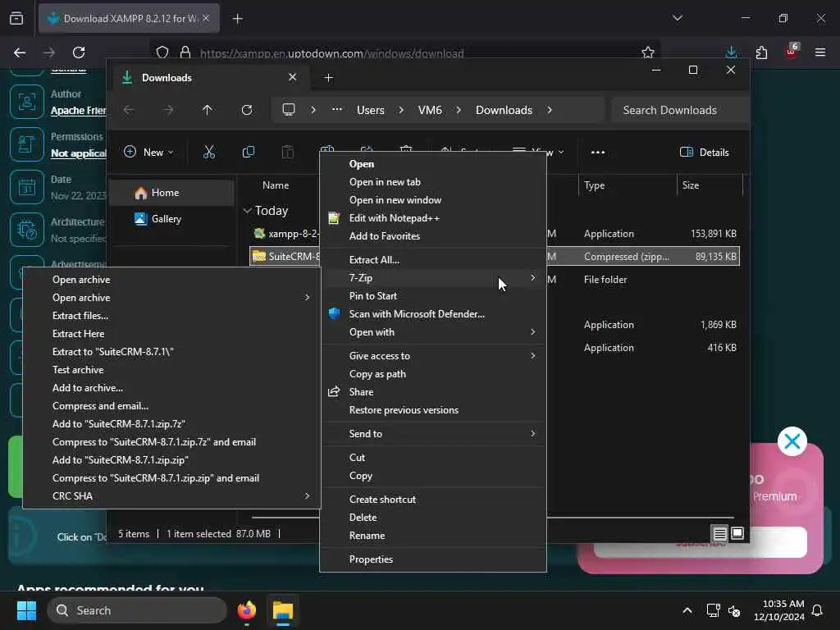Viewport: 840px width, 630px height.
Task: Choose Compress and email...
Action: coord(171,406)
